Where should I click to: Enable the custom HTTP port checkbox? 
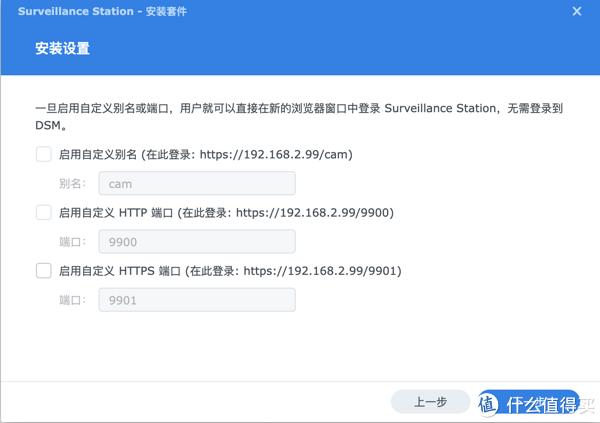[44, 212]
